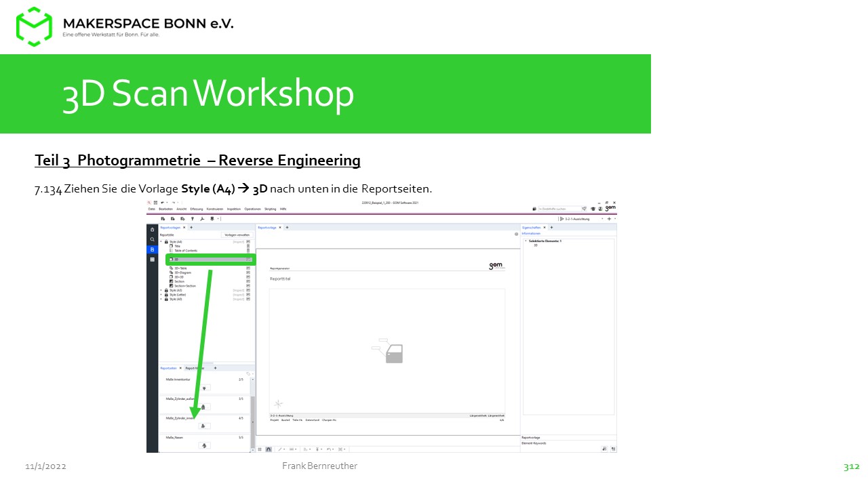
Task: Click the question mark toolbar icon
Action: (x=193, y=219)
